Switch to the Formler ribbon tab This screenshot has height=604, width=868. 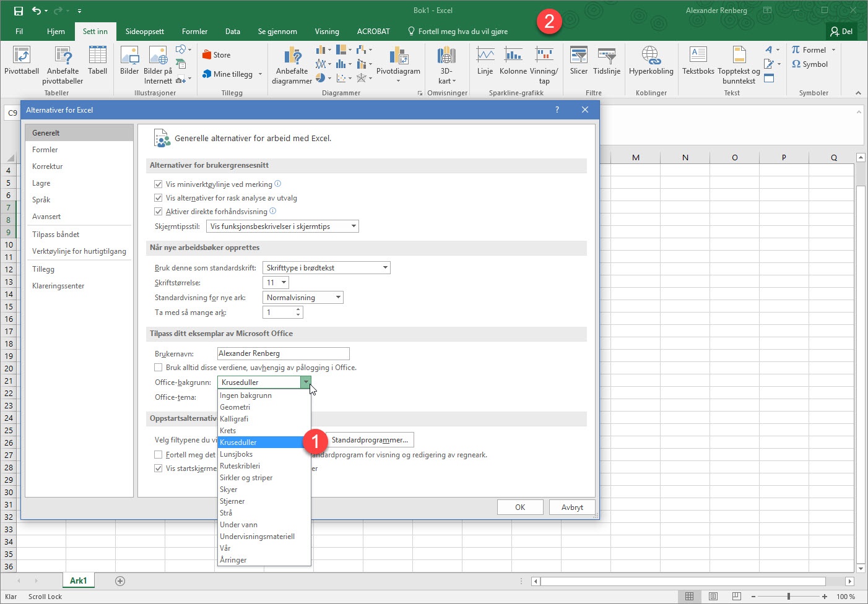[x=194, y=32]
